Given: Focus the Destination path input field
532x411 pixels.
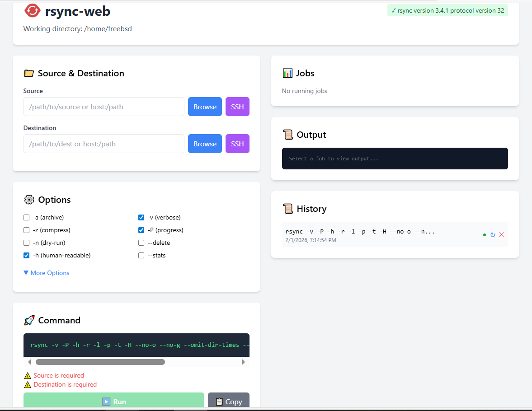Looking at the screenshot, I should [104, 144].
